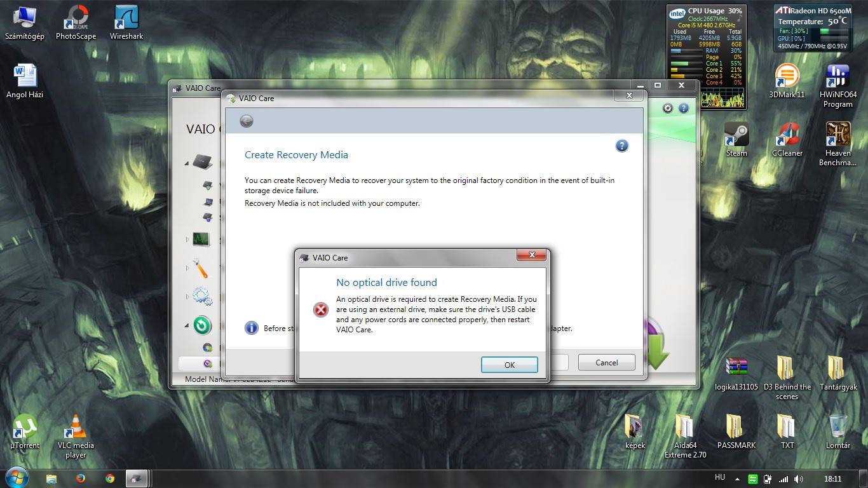Open Windows Explorer from the taskbar
This screenshot has height=488, width=868.
51,478
